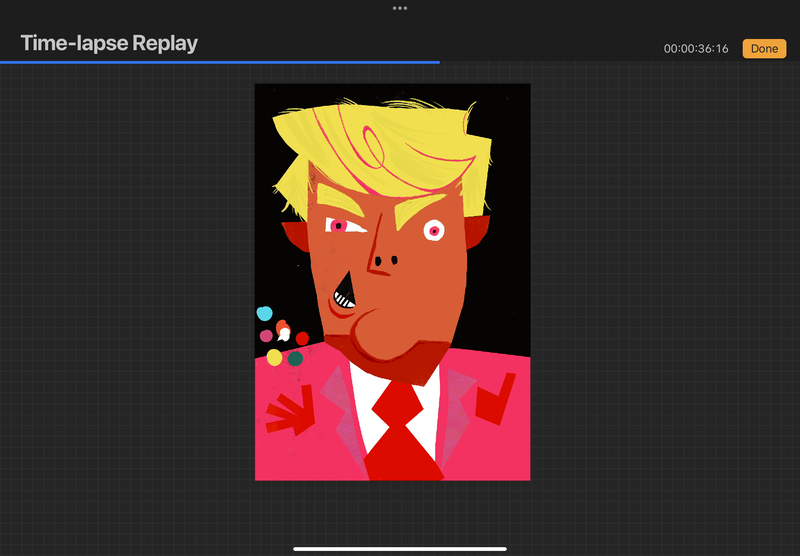Click the blue progress bar's filled portion
The height and width of the screenshot is (556, 800).
(220, 62)
